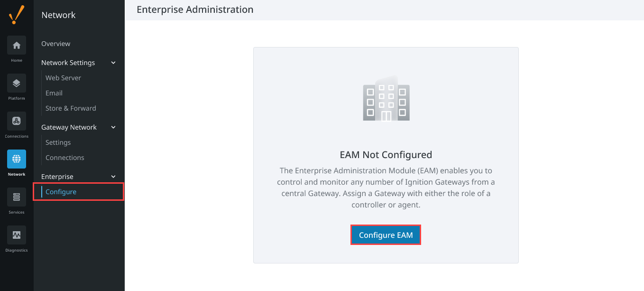Open the Services section icon

point(17,197)
